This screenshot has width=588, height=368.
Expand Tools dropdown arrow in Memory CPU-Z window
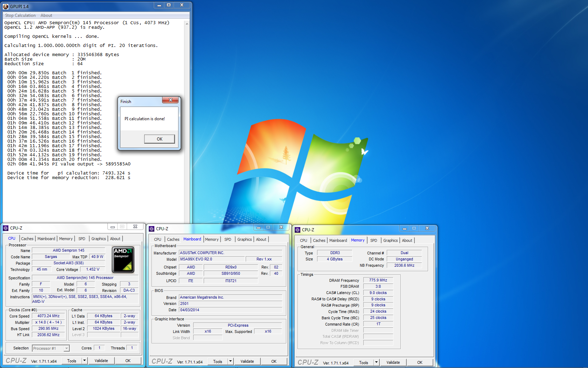[376, 362]
